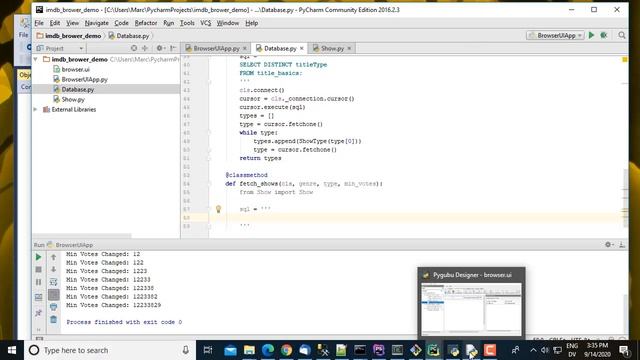Open Show.py in the project tree
The image size is (640, 360).
[x=73, y=99]
